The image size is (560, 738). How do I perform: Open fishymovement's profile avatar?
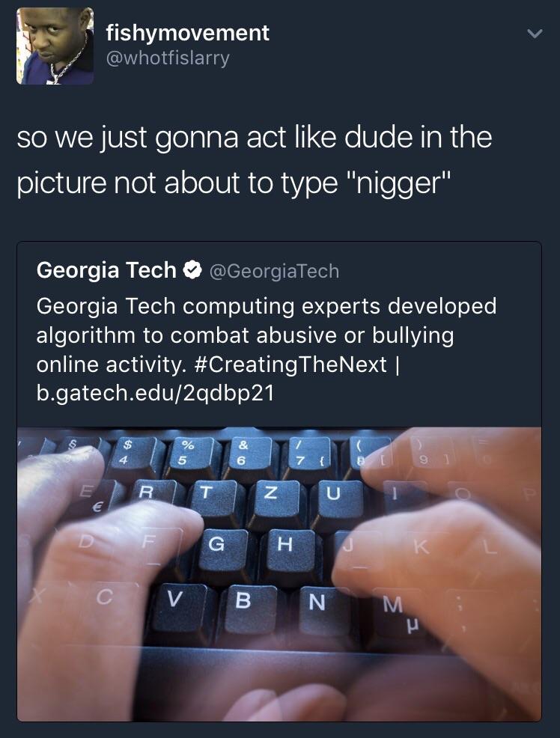tap(55, 46)
